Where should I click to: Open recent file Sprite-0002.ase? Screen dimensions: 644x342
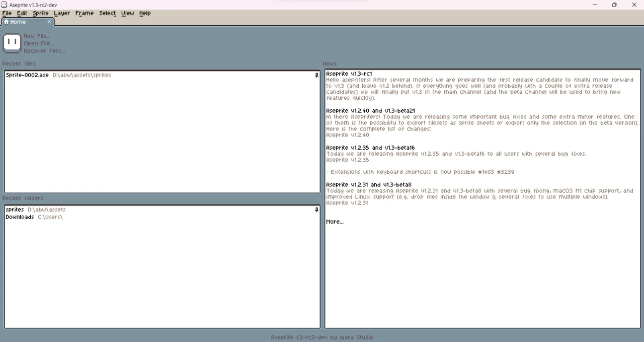point(162,75)
